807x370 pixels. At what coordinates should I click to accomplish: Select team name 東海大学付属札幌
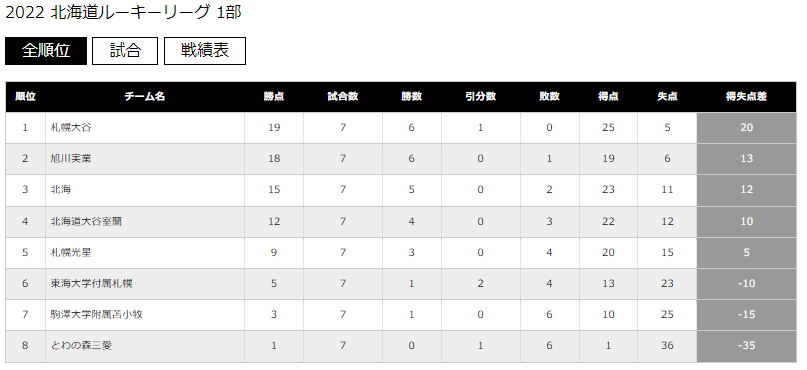click(92, 284)
